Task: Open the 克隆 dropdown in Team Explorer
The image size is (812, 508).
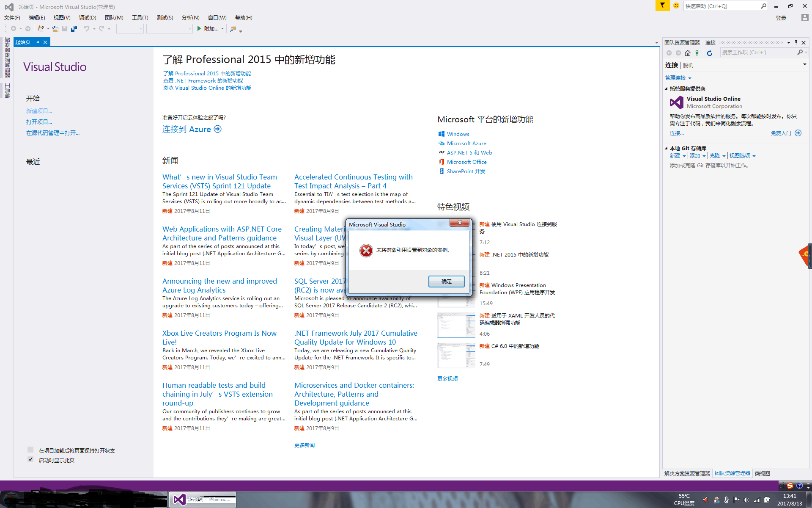Action: 718,156
